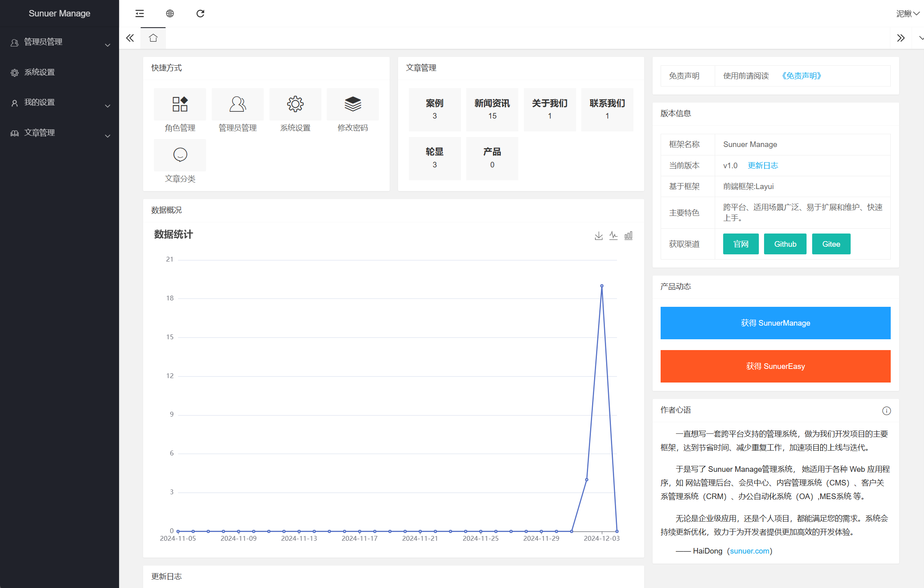Switch chart to bar view icon
The height and width of the screenshot is (588, 924).
629,236
